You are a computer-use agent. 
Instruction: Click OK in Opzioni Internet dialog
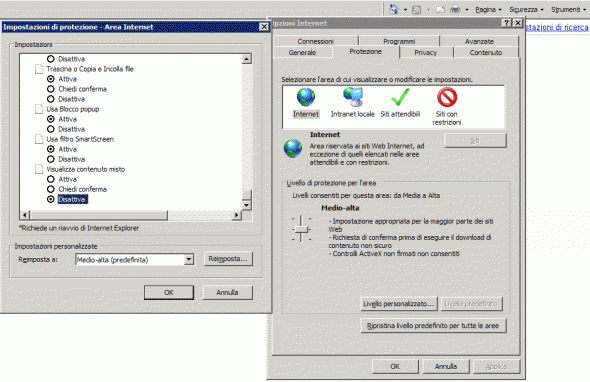(395, 366)
